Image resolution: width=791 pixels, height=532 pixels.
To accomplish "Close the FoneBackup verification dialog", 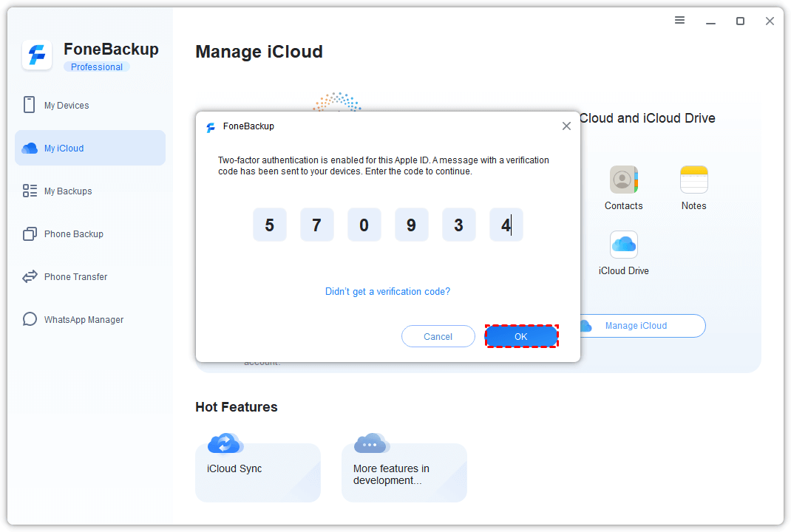I will 566,126.
